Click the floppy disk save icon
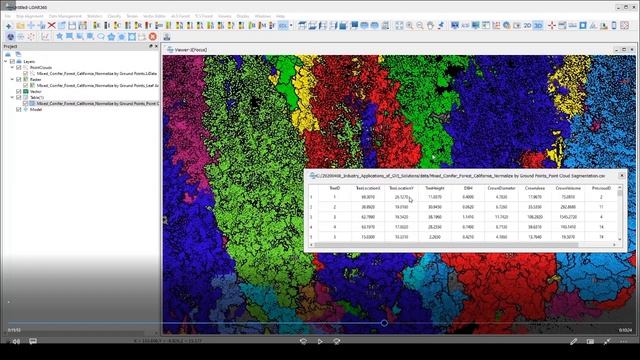The height and width of the screenshot is (360, 640). point(72,26)
